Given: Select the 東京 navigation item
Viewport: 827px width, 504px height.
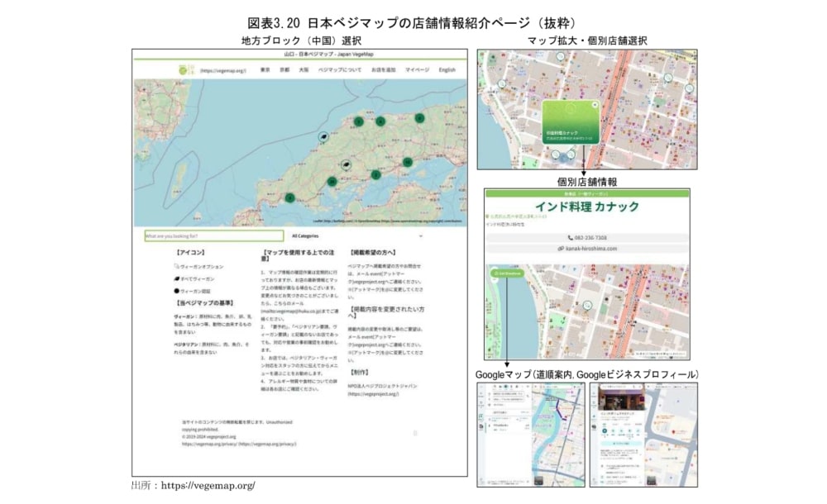Looking at the screenshot, I should pos(265,69).
